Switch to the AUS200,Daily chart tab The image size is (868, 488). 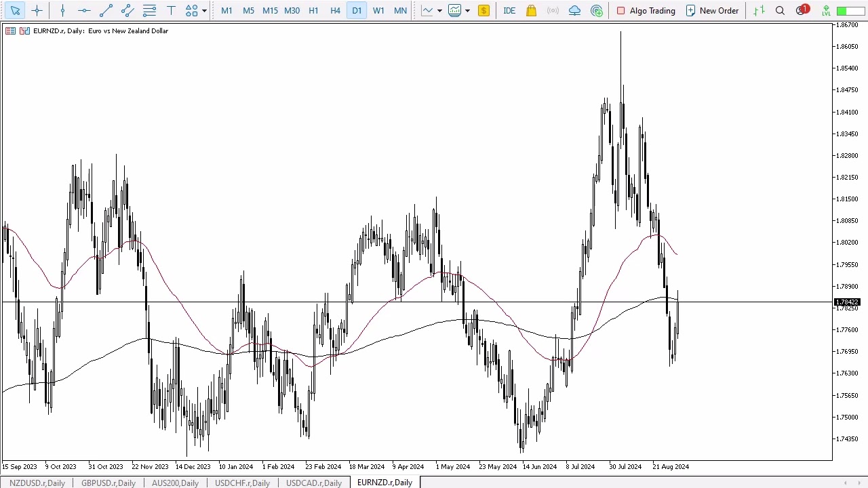point(175,483)
